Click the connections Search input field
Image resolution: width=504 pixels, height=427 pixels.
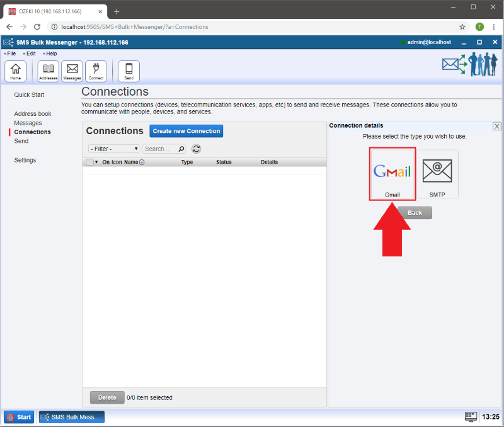coord(160,149)
